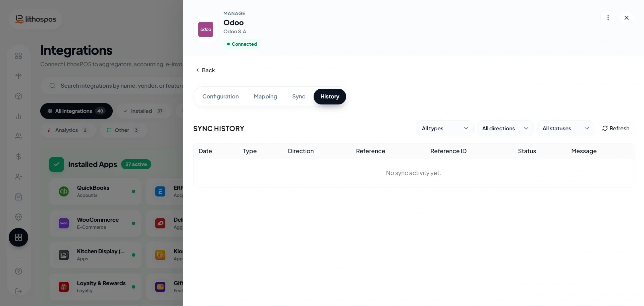Click the Integrations page heading
644x306 pixels.
(x=76, y=50)
